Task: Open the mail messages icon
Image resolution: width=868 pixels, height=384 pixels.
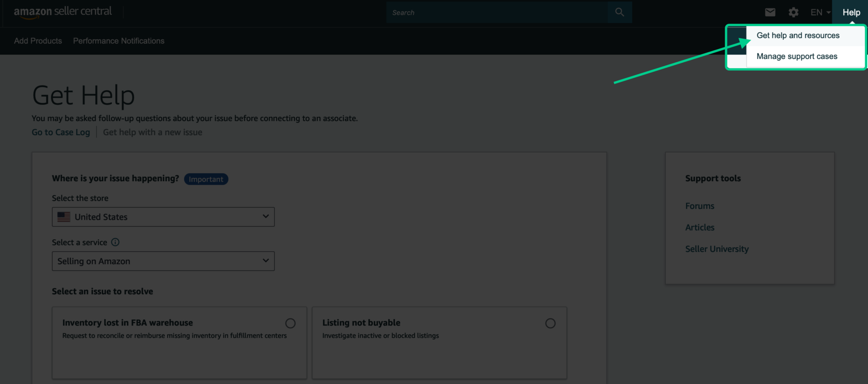Action: tap(770, 12)
